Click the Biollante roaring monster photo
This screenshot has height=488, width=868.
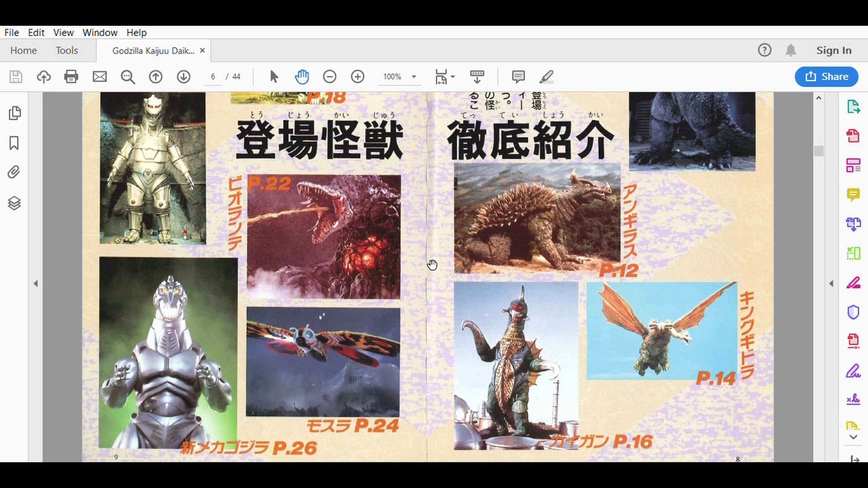coord(324,237)
